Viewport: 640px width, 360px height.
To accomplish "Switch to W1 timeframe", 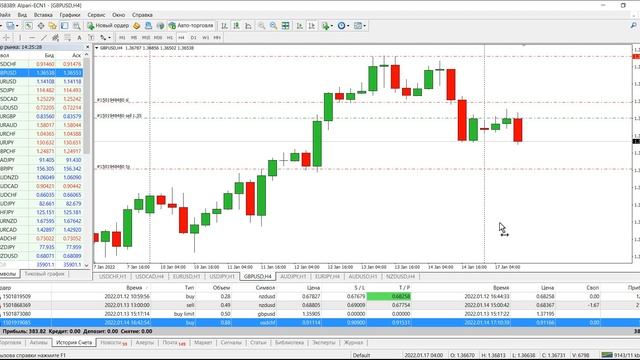I will (205, 38).
